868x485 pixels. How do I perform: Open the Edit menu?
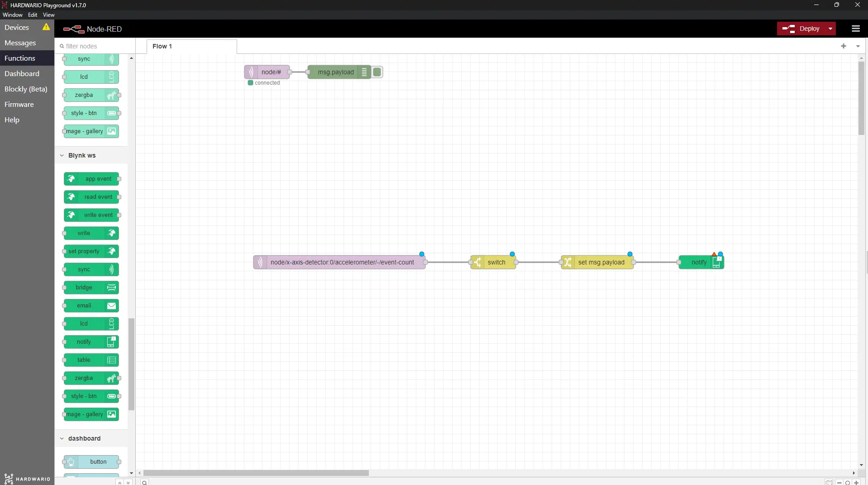point(33,15)
